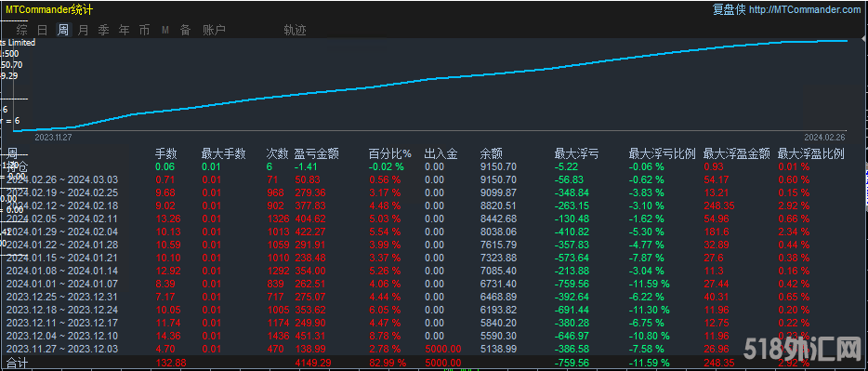
Task: Open the 币 currency tab
Action: tap(144, 30)
